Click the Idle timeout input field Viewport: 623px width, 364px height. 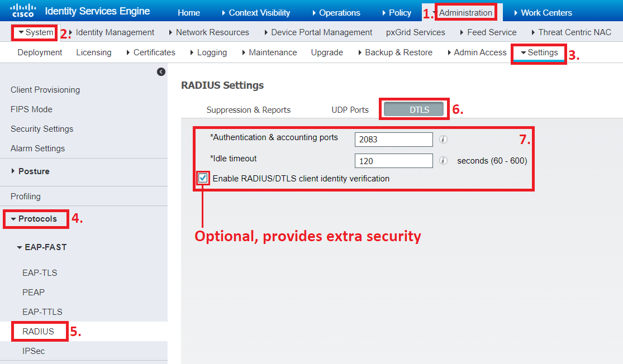393,161
